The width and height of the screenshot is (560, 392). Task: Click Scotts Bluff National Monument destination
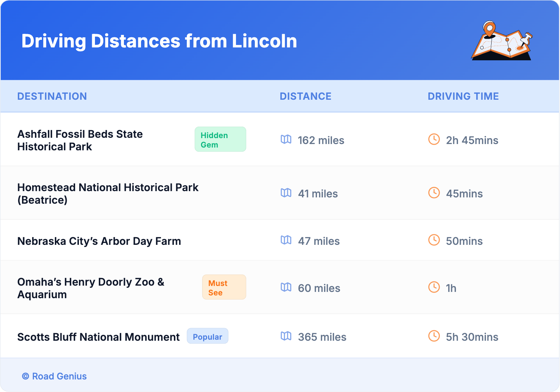point(98,337)
